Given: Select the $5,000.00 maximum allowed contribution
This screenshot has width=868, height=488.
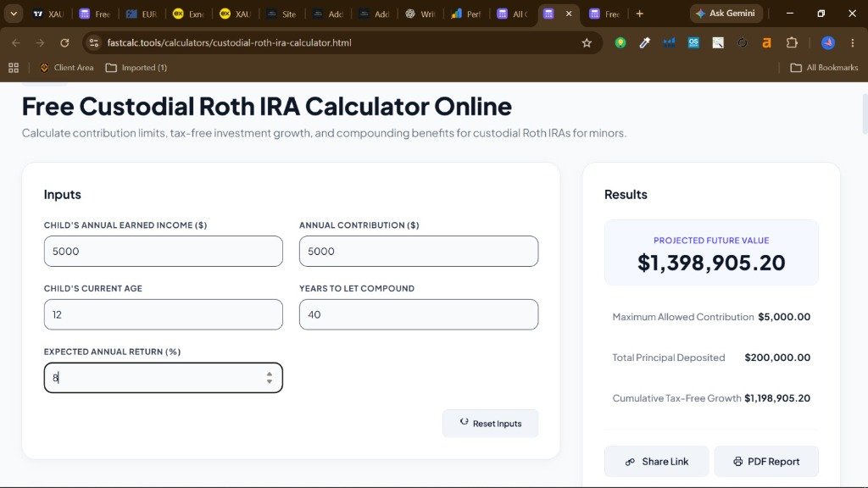Looking at the screenshot, I should click(x=784, y=317).
